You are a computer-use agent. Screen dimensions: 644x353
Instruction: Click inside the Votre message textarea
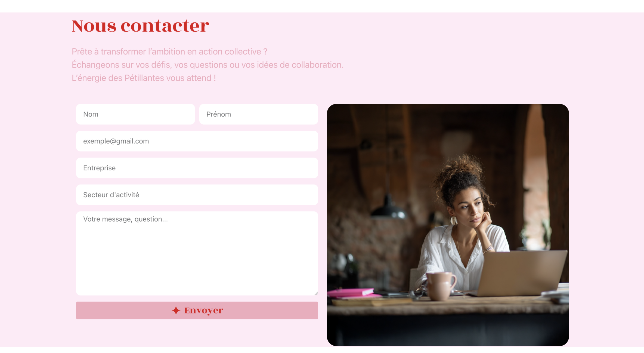coord(197,253)
